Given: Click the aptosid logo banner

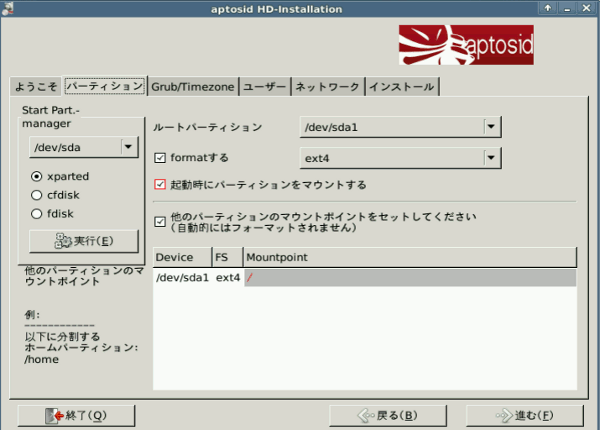Looking at the screenshot, I should point(466,45).
